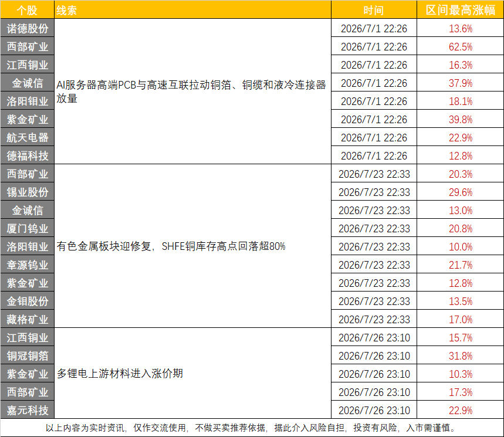Select 洛阳钼业 in the 10.0% row
Image resolution: width=504 pixels, height=437 pixels.
tap(28, 246)
